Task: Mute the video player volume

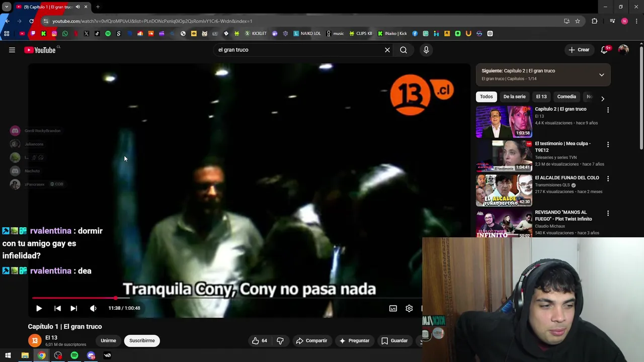Action: 93,308
